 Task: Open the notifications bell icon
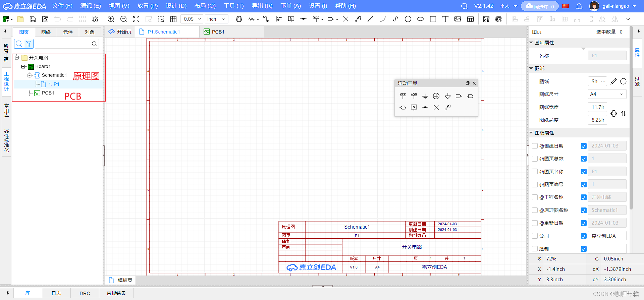(579, 6)
